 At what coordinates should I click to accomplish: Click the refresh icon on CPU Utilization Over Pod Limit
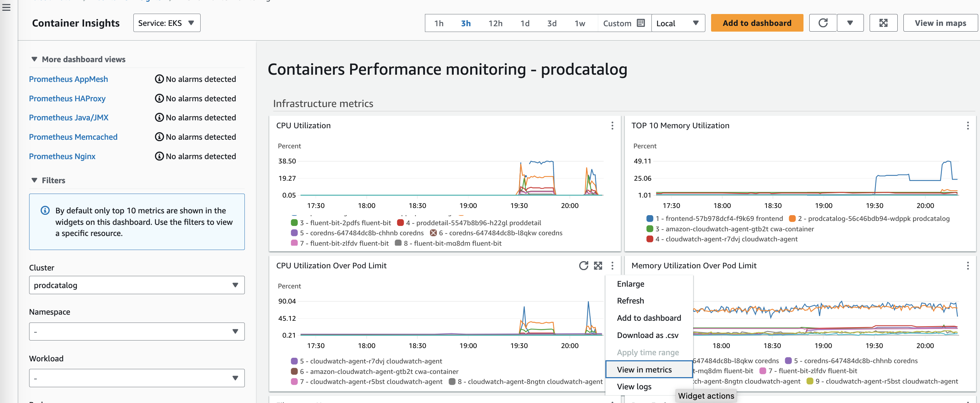point(584,266)
